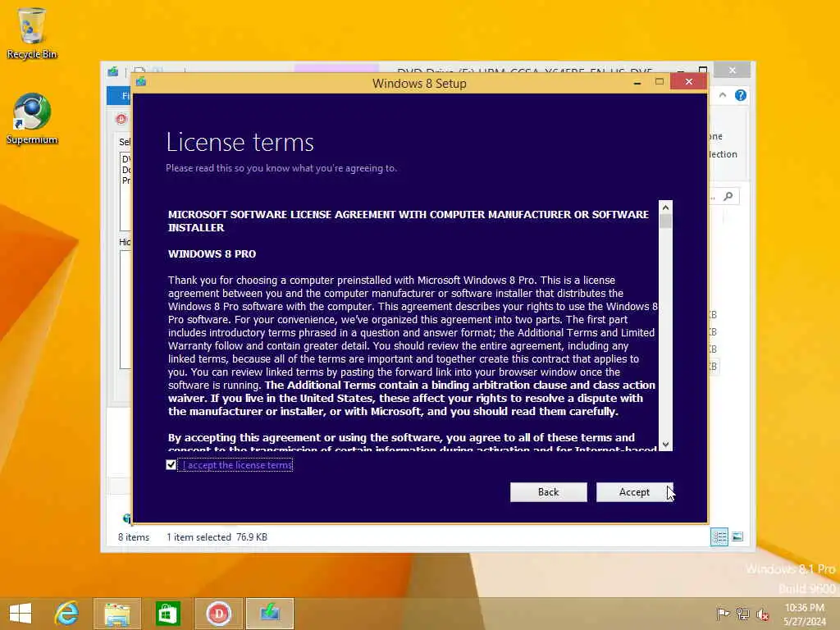Click the network icon in system tray
840x630 pixels.
(742, 614)
